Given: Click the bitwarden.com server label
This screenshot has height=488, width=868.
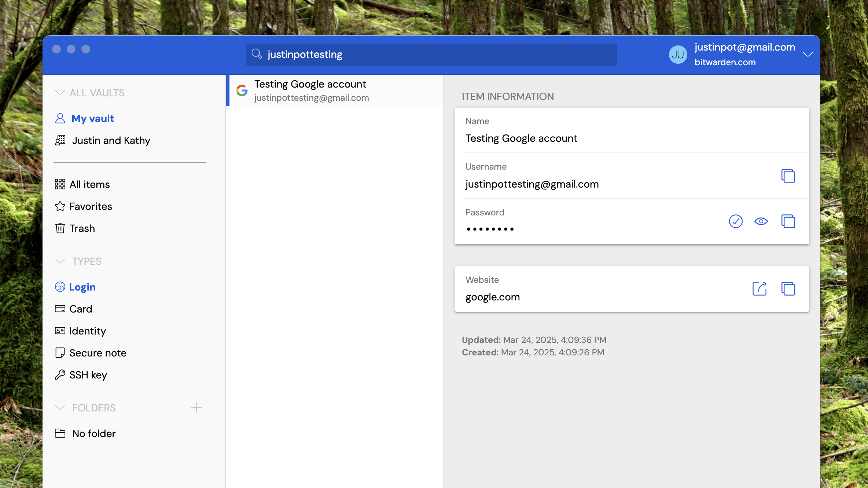Looking at the screenshot, I should click(x=725, y=62).
